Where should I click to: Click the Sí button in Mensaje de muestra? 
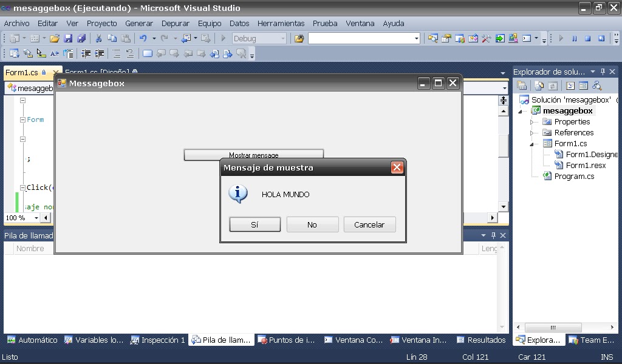[255, 224]
